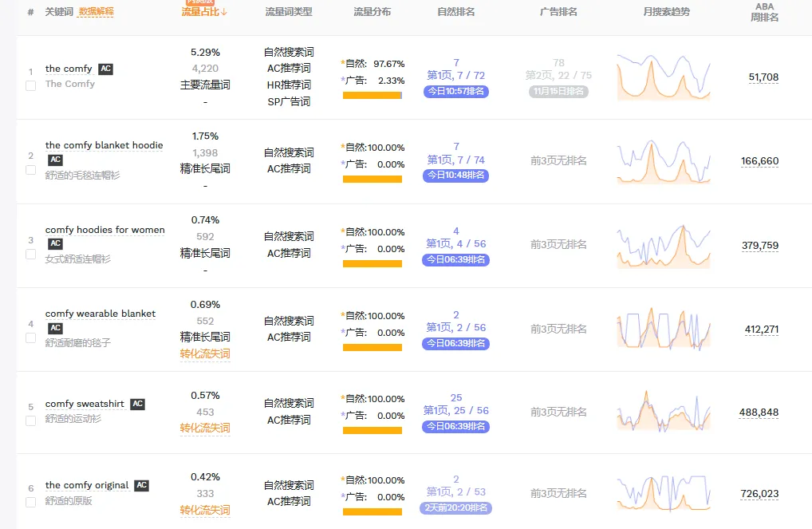The width and height of the screenshot is (812, 529).
Task: Click the 11月15日排名 ad rank badge
Action: click(x=558, y=91)
